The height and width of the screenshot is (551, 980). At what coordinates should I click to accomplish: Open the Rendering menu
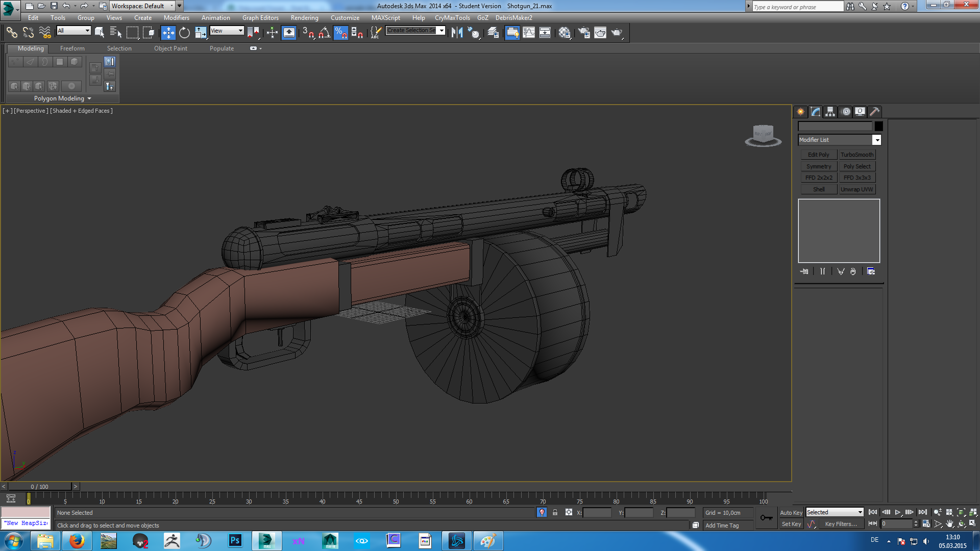pos(304,18)
